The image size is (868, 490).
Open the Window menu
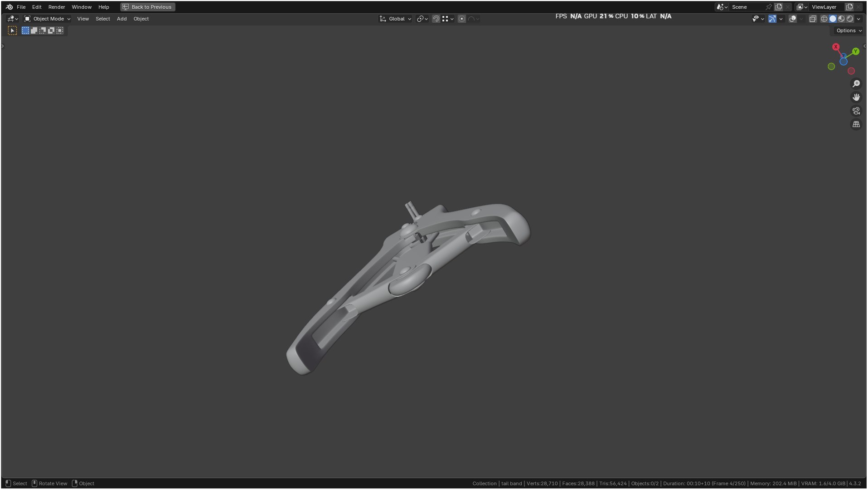(82, 7)
